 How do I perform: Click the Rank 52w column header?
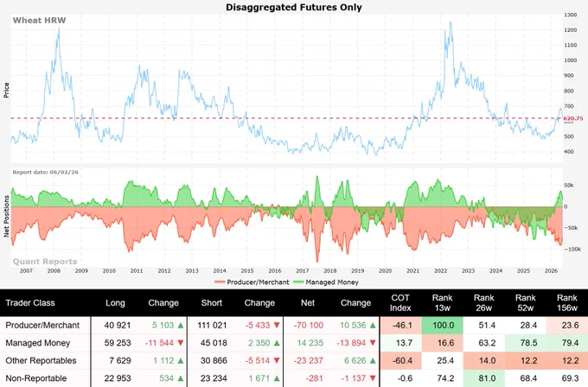526,302
